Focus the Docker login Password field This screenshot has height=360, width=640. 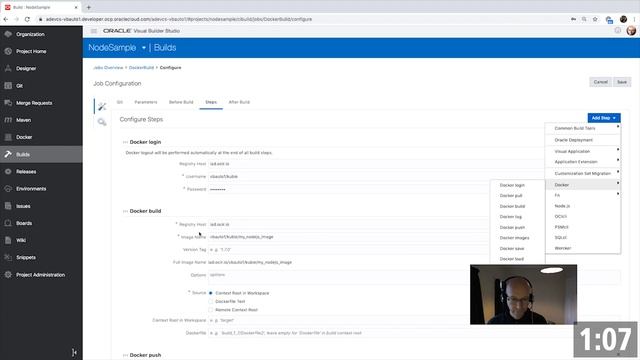tap(349, 189)
